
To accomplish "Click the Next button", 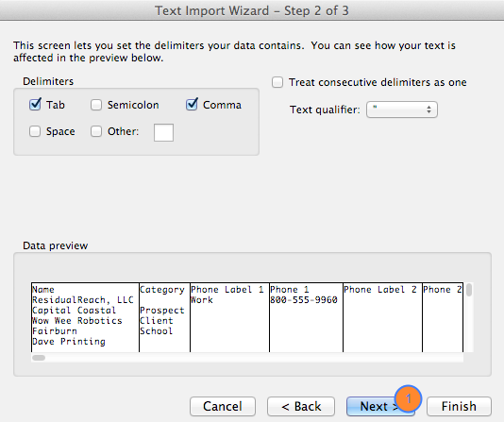I will pyautogui.click(x=380, y=406).
